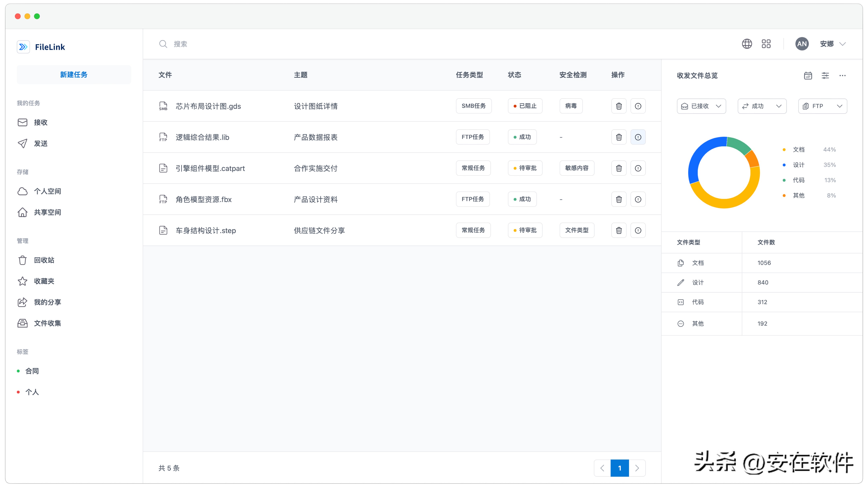The image size is (868, 487).
Task: Open filter settings icon in overview panel
Action: pos(825,75)
